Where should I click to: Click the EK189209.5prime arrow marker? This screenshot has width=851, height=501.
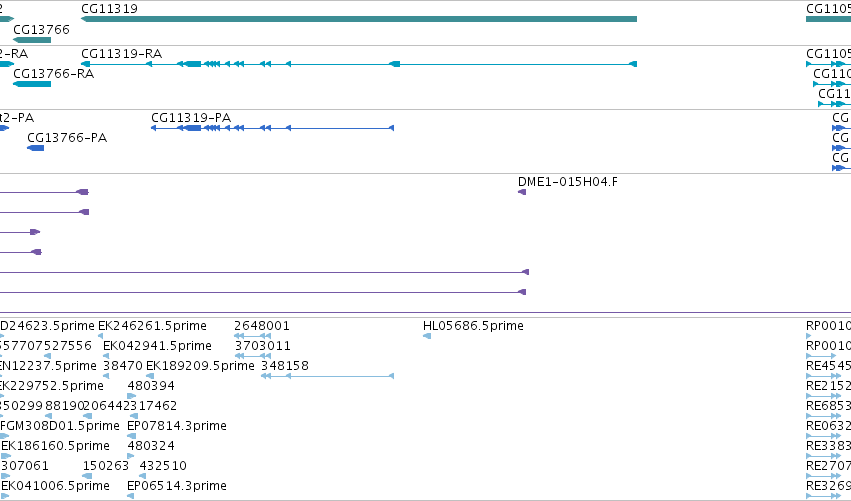150,376
